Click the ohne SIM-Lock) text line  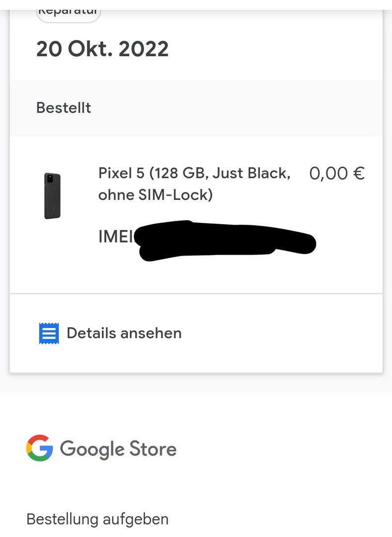pyautogui.click(x=155, y=195)
